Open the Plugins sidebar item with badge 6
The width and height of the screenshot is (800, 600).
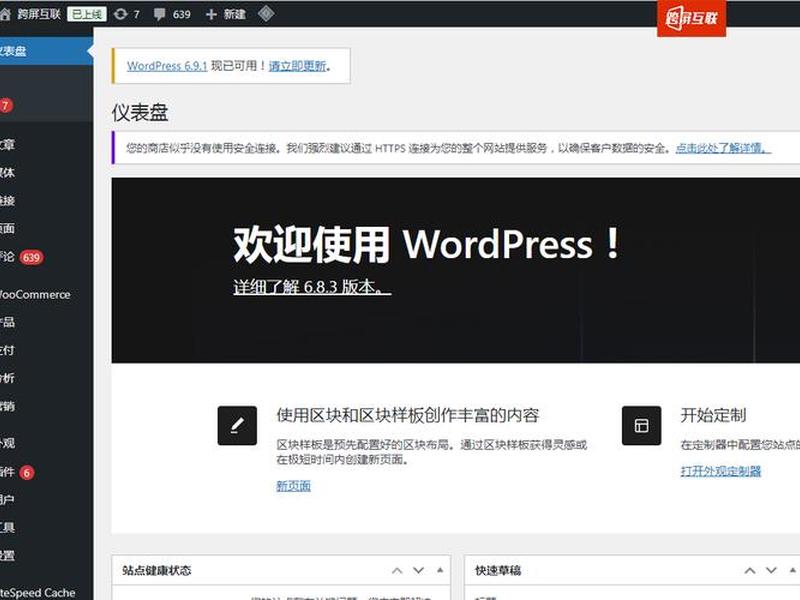46,472
